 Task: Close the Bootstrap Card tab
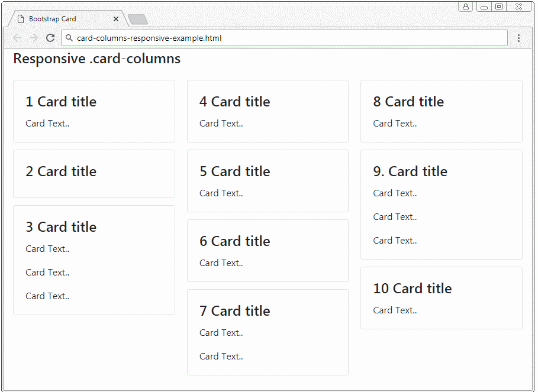click(116, 19)
